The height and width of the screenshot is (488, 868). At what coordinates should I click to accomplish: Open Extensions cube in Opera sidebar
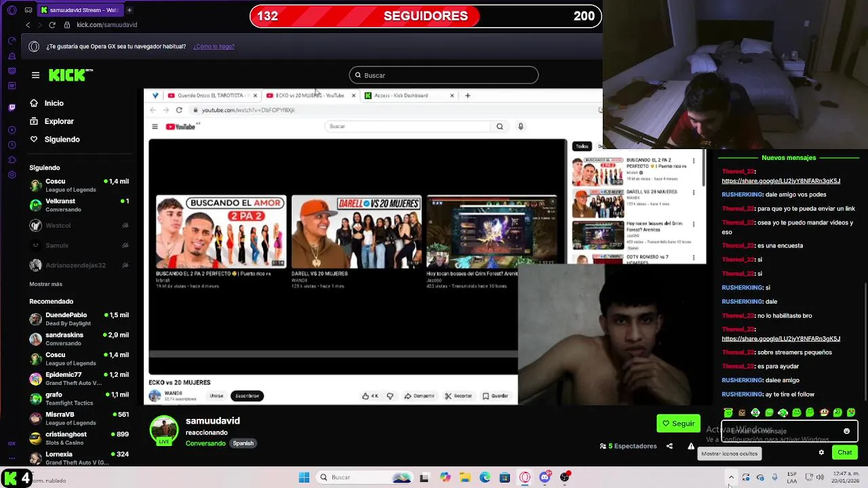pyautogui.click(x=12, y=160)
